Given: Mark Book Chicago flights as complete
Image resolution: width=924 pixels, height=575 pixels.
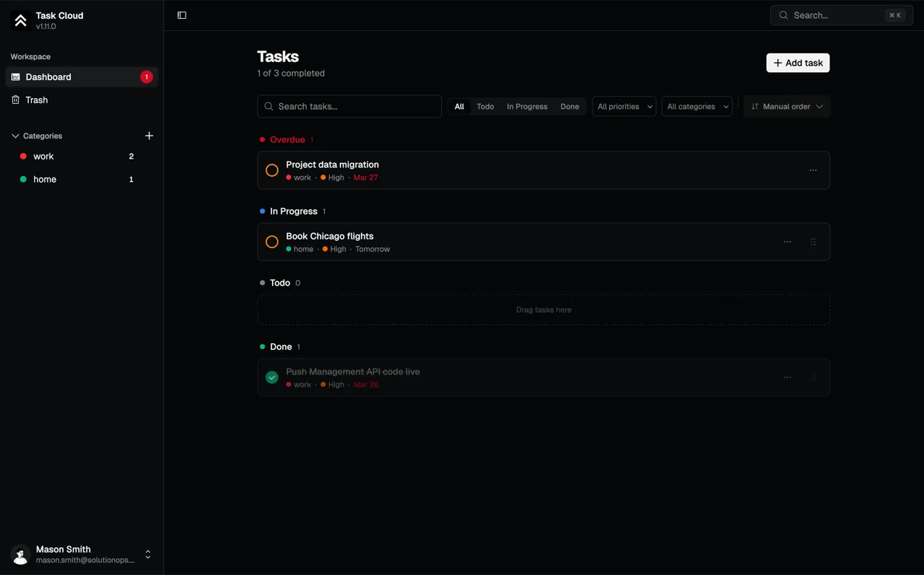Looking at the screenshot, I should (272, 242).
